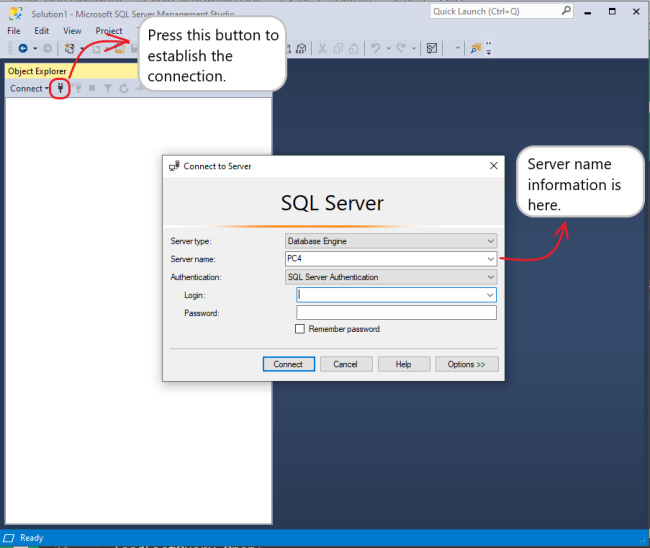Image resolution: width=650 pixels, height=548 pixels.
Task: Open the Connect dropdown in Object Explorer
Action: 29,88
